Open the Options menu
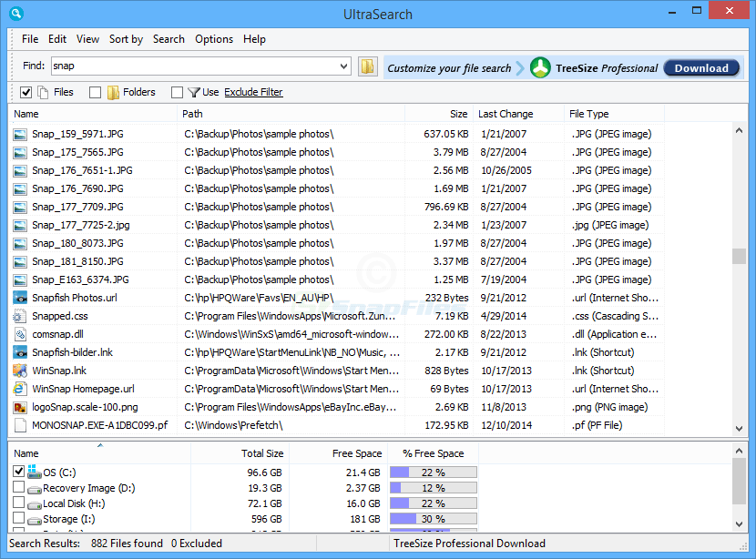Image resolution: width=756 pixels, height=559 pixels. [213, 39]
